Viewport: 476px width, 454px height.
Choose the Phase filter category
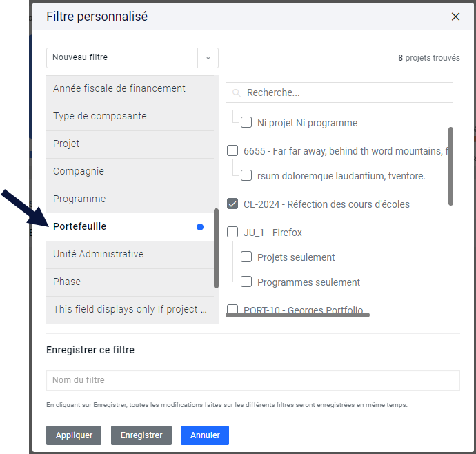130,282
